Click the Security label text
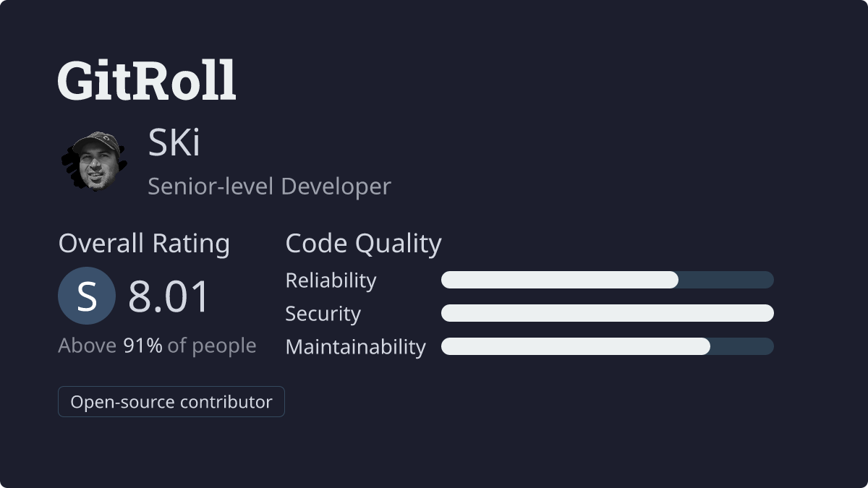Viewport: 868px width, 488px height. [323, 314]
